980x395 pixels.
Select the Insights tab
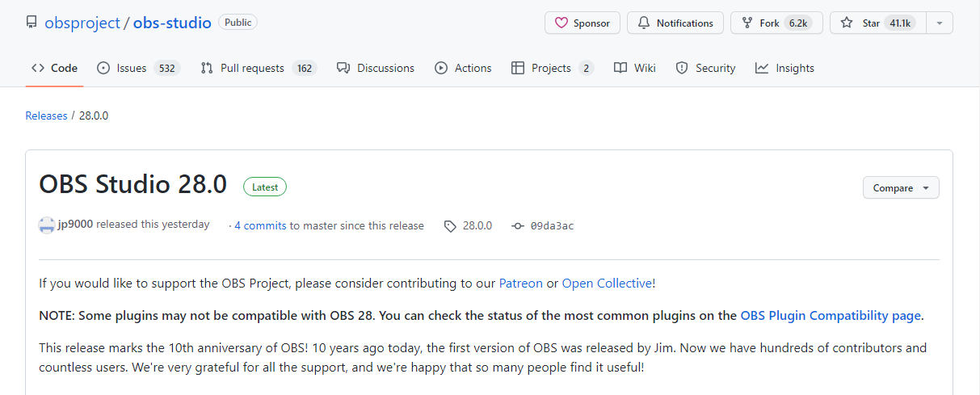pyautogui.click(x=784, y=68)
